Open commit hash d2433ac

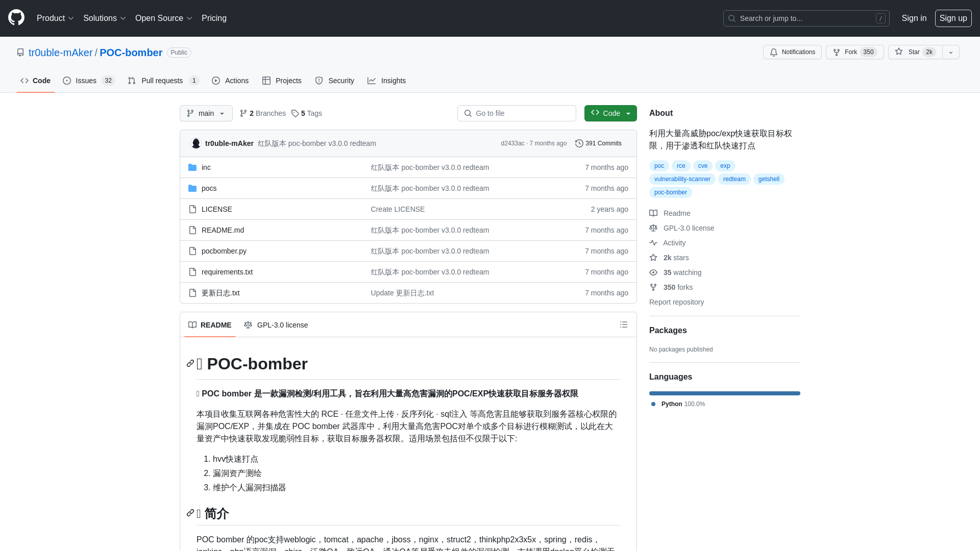pos(512,143)
